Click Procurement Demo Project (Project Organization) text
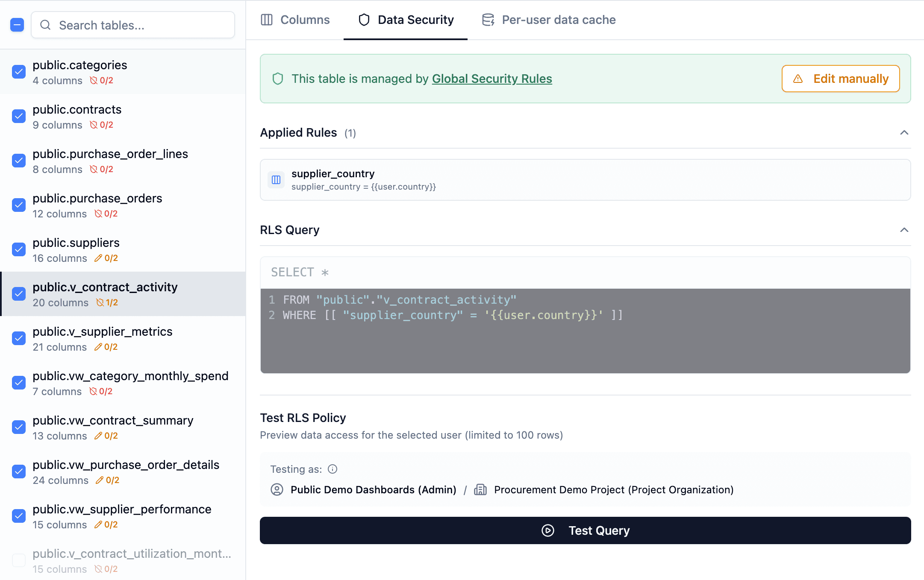Screen dimensions: 924x580 point(614,489)
